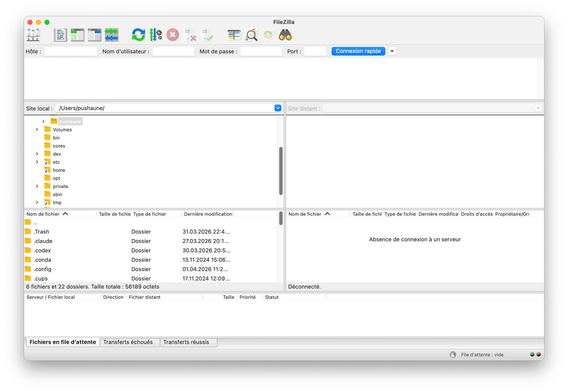This screenshot has height=392, width=568.
Task: Click the Connexion rapide button
Action: pos(359,51)
